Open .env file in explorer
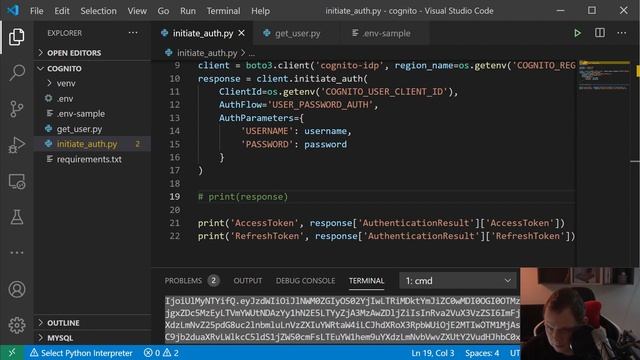The height and width of the screenshot is (360, 640). click(x=92, y=98)
